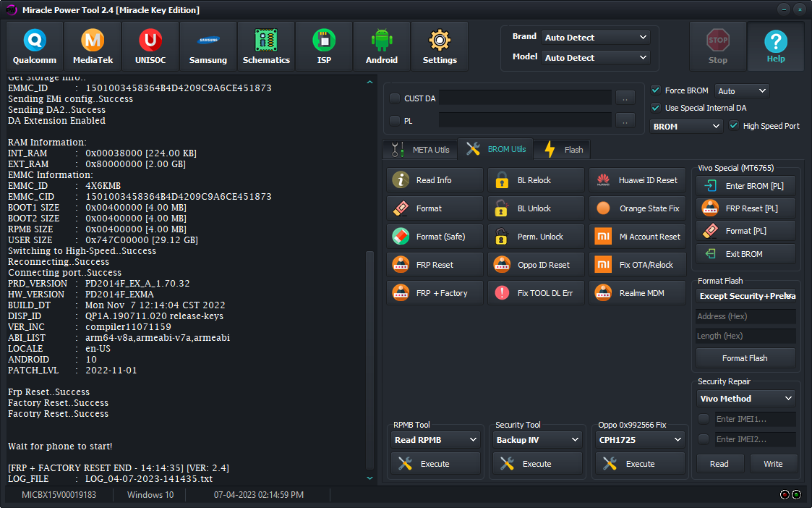This screenshot has height=508, width=812.
Task: Run Format (Safe) action
Action: 435,237
